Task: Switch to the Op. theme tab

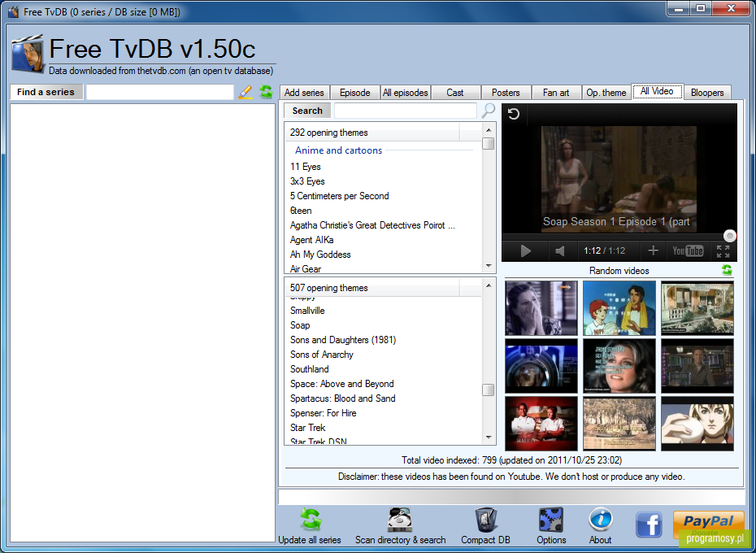Action: [x=606, y=92]
